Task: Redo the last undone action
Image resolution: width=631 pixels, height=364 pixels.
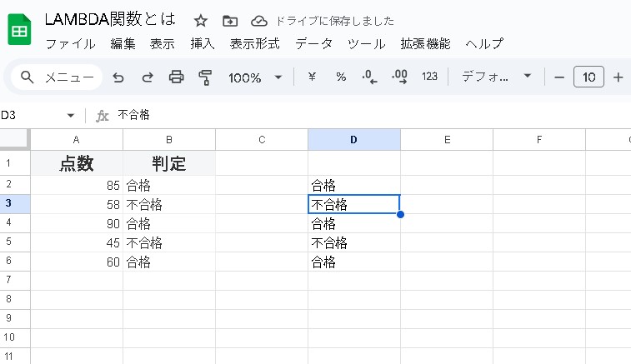Action: (148, 77)
